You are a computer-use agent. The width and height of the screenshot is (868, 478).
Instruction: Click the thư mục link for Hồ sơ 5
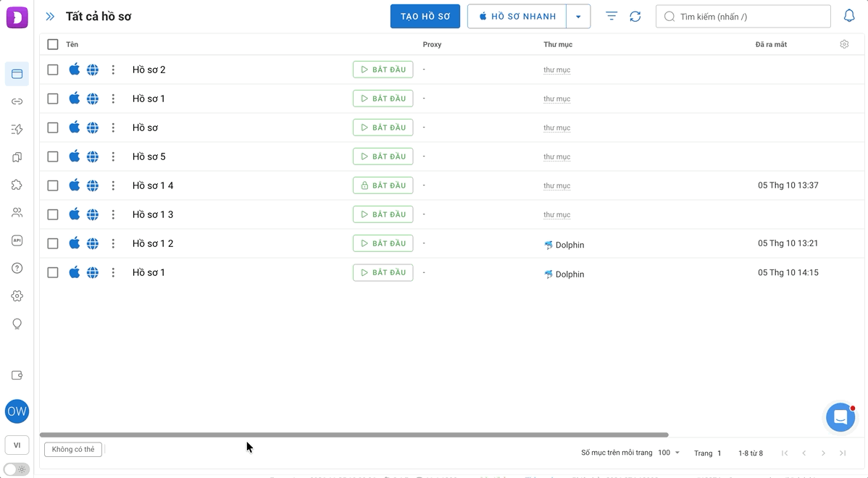[x=557, y=156]
